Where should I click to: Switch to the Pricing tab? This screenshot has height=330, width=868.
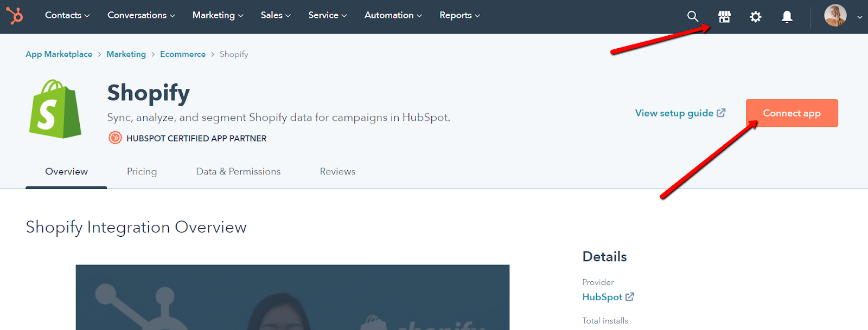tap(142, 172)
